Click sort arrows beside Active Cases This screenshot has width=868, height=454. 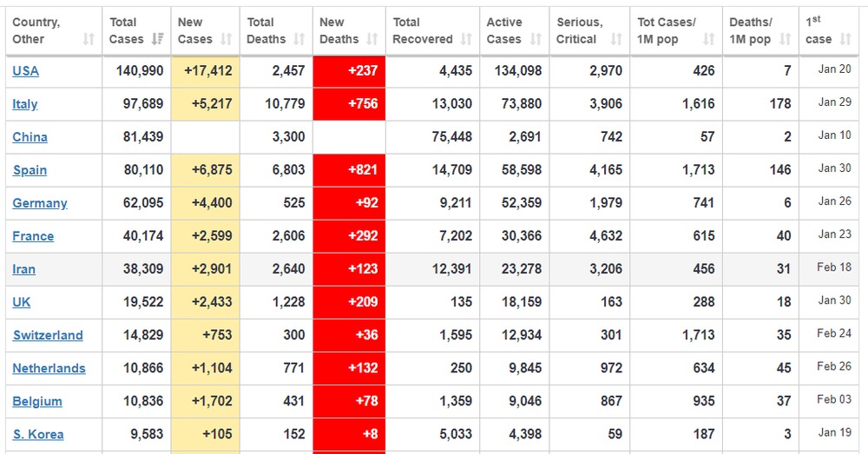pyautogui.click(x=536, y=39)
